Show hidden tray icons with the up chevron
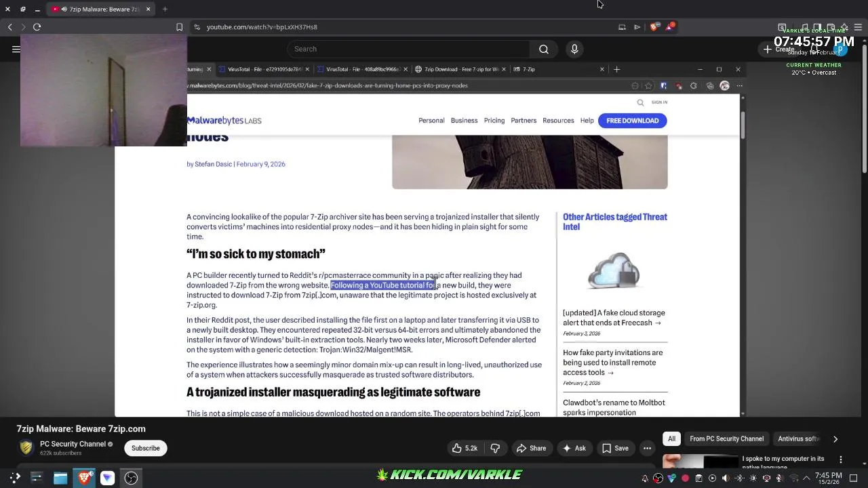 tap(806, 479)
